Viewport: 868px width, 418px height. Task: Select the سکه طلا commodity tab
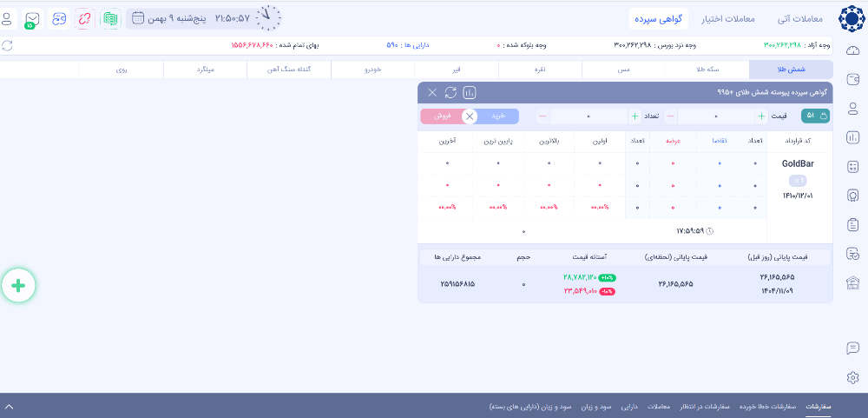click(707, 70)
